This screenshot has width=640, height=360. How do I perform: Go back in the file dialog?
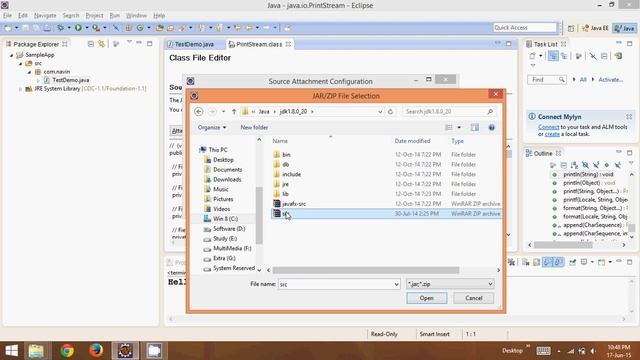(199, 111)
